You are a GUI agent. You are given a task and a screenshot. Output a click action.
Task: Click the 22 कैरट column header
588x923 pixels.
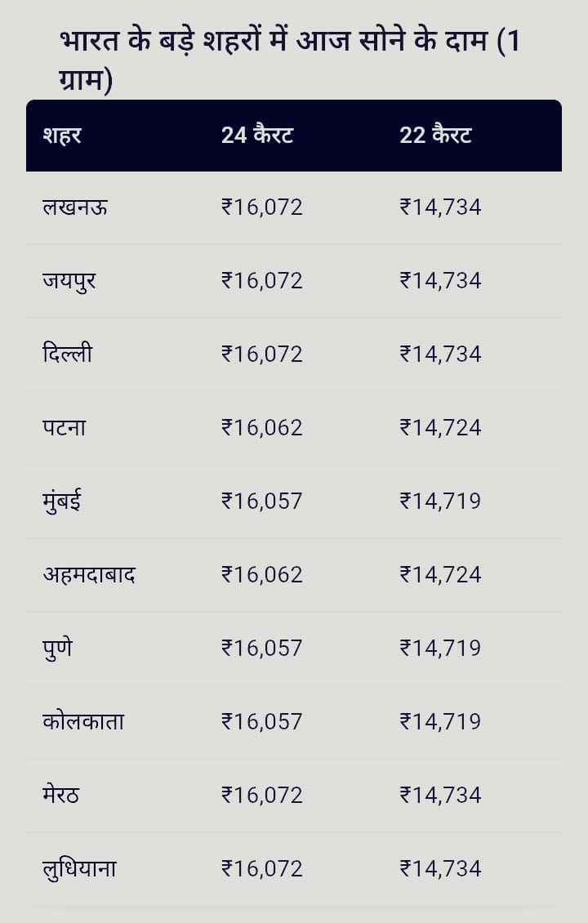point(435,135)
